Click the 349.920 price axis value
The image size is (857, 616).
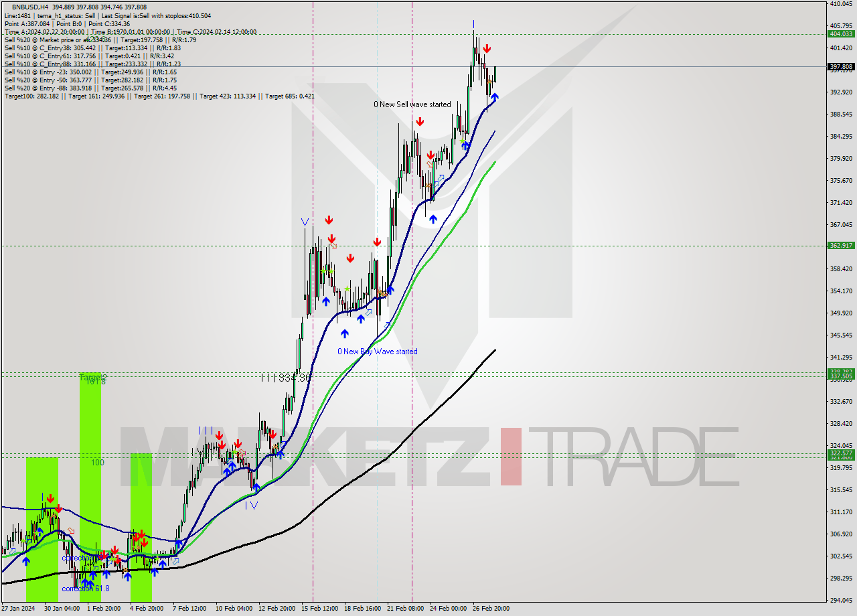[841, 313]
